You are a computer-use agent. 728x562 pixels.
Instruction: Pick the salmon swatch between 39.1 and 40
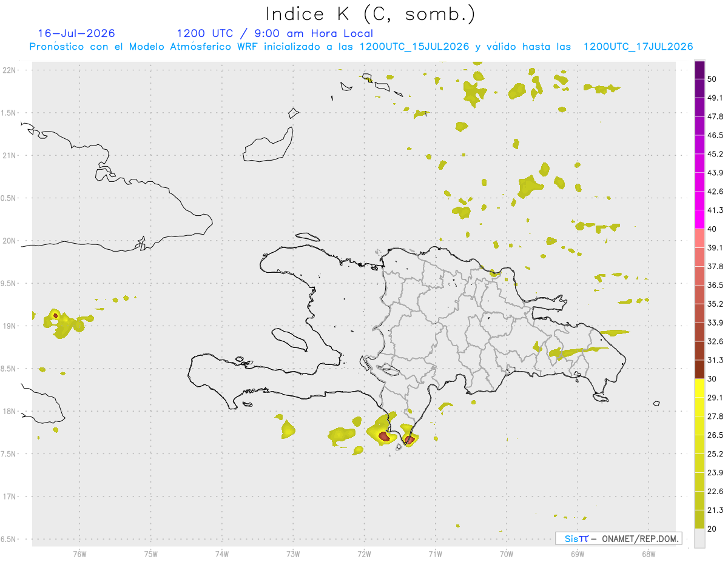pyautogui.click(x=699, y=238)
